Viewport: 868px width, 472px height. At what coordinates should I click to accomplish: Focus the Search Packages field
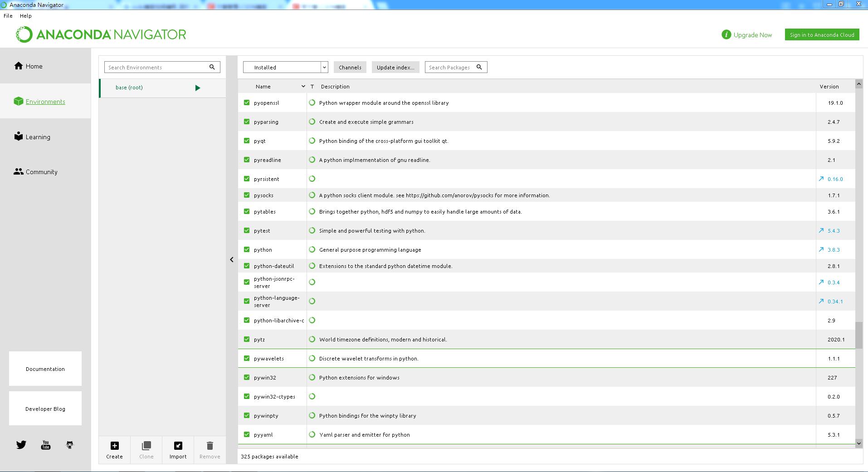(456, 67)
